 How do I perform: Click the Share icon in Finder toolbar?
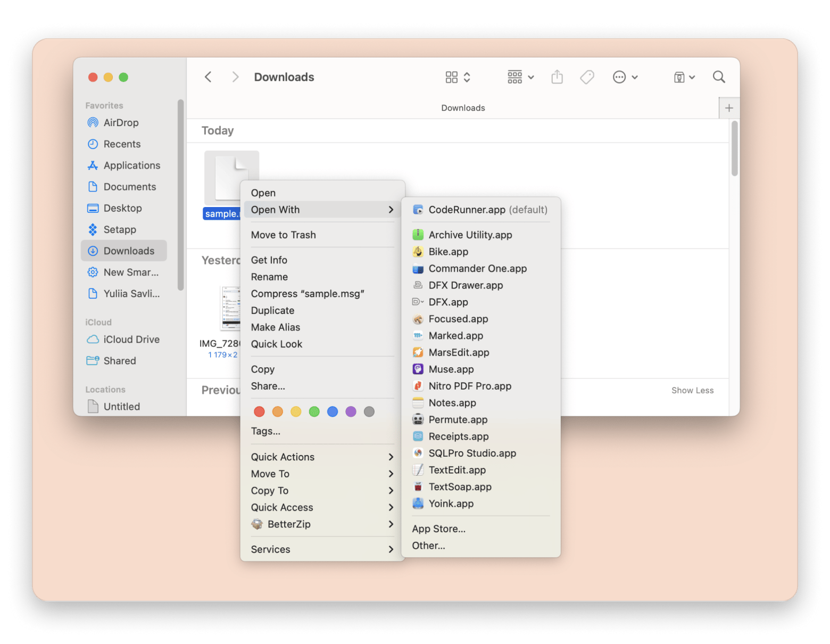[557, 77]
